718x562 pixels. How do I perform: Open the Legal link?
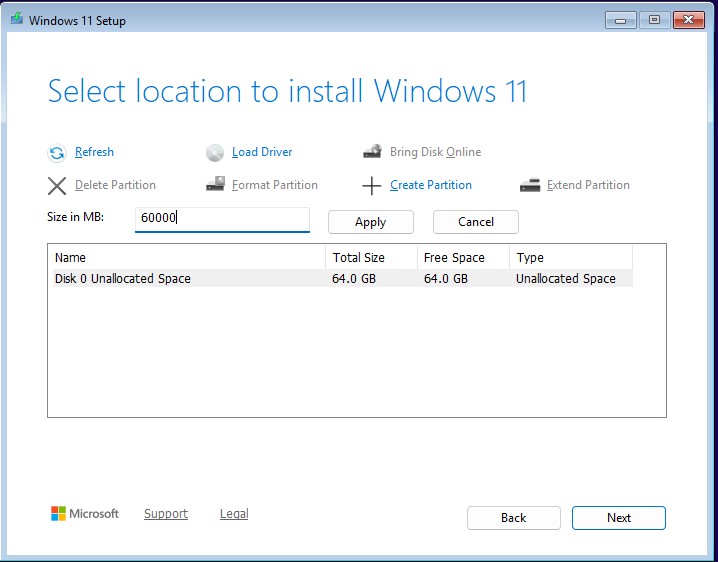234,514
